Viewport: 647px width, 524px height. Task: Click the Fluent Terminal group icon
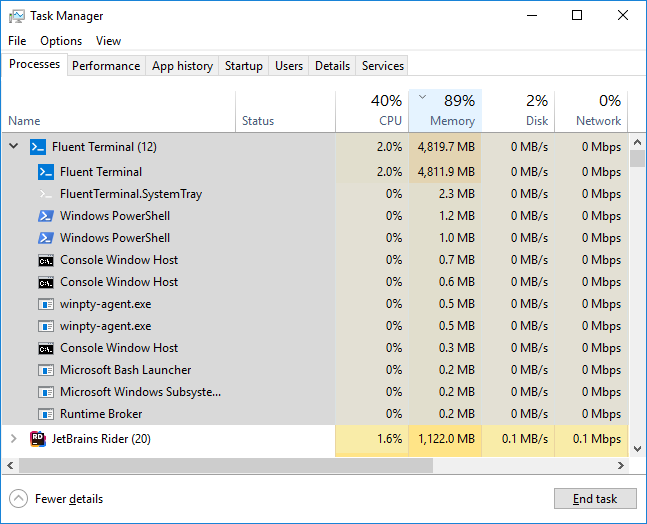(x=38, y=147)
